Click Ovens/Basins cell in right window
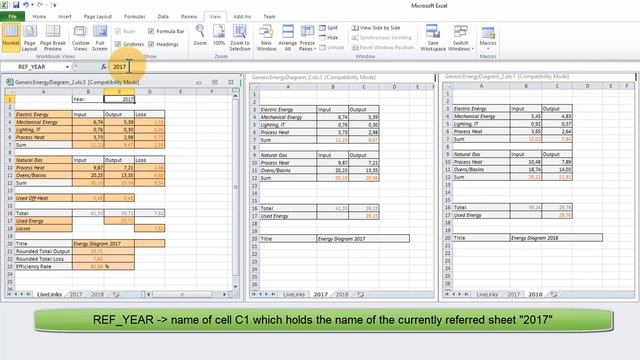This screenshot has width=640, height=360. click(481, 169)
